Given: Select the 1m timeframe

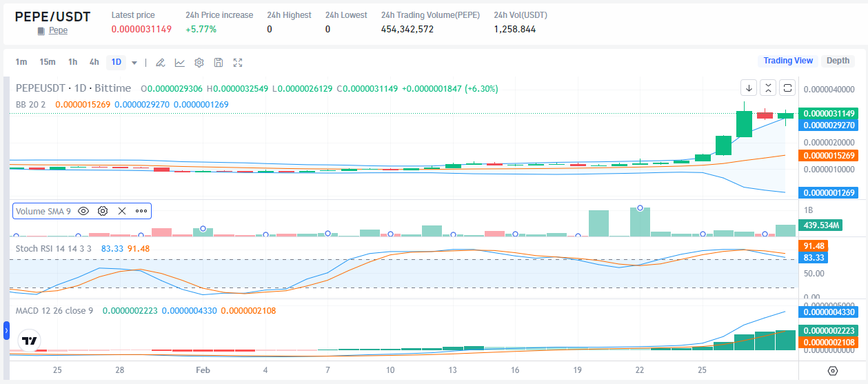Looking at the screenshot, I should [21, 62].
